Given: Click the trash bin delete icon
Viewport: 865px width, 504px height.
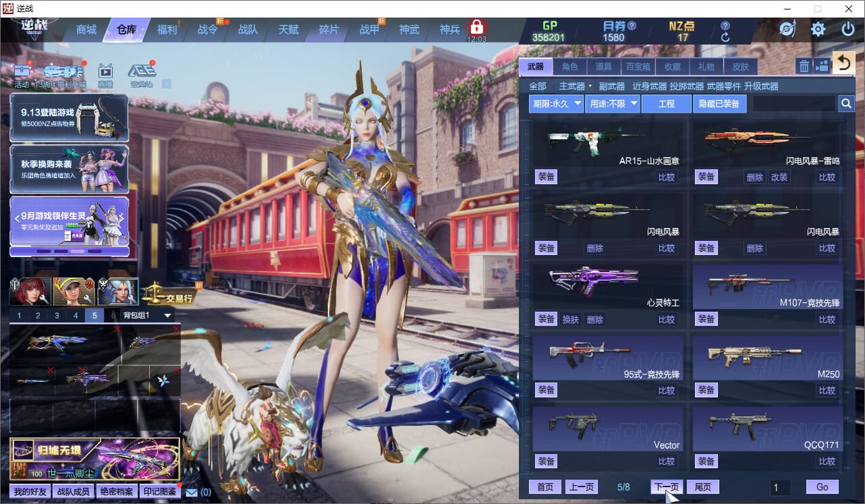Looking at the screenshot, I should (804, 66).
